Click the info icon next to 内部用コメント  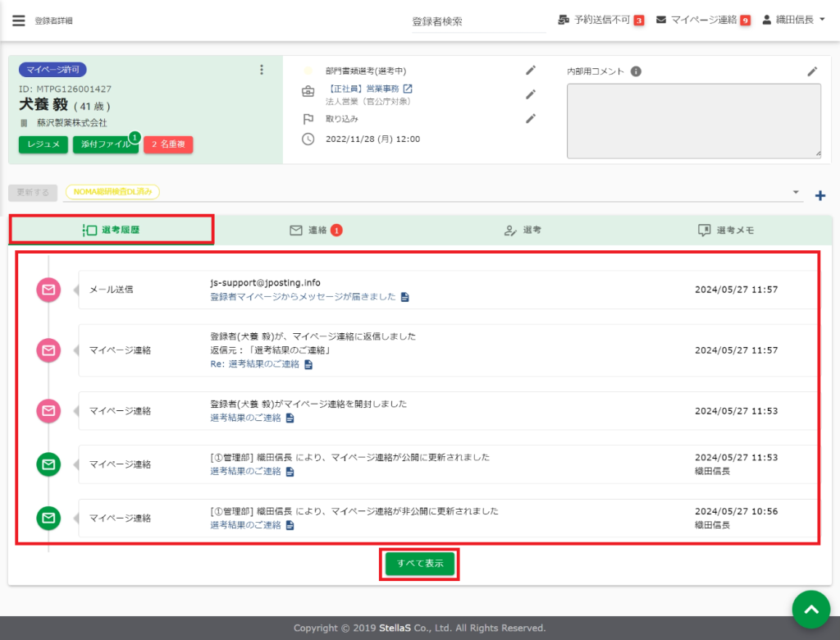636,71
